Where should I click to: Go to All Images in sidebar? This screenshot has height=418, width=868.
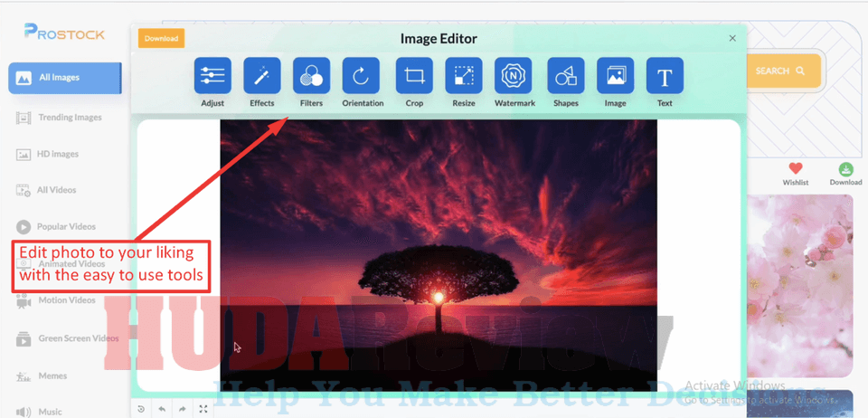click(x=65, y=78)
